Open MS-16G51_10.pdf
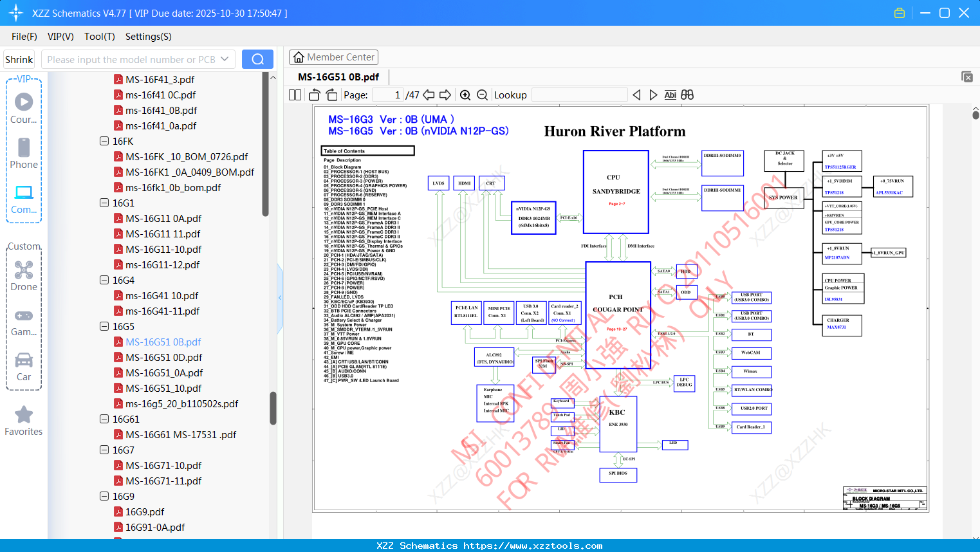The width and height of the screenshot is (980, 552). [163, 388]
